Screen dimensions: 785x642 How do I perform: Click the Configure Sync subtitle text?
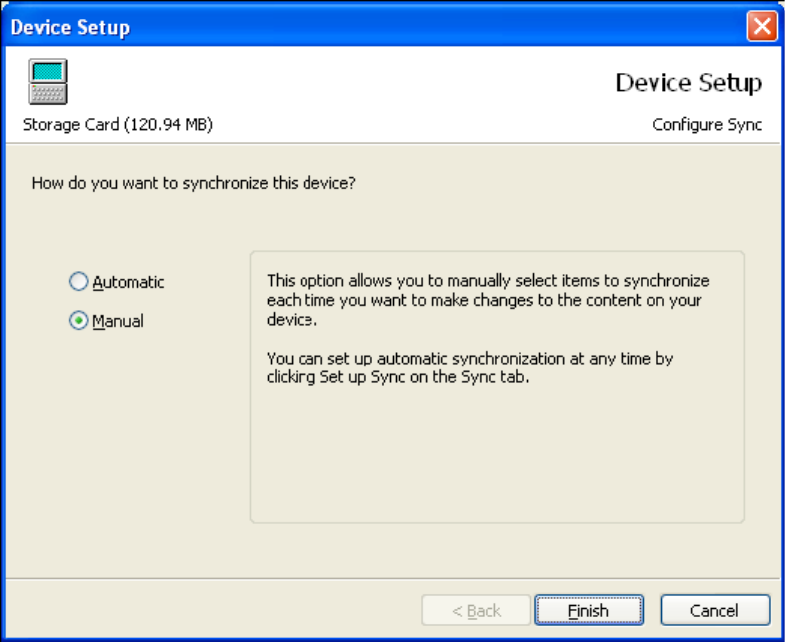click(x=707, y=125)
